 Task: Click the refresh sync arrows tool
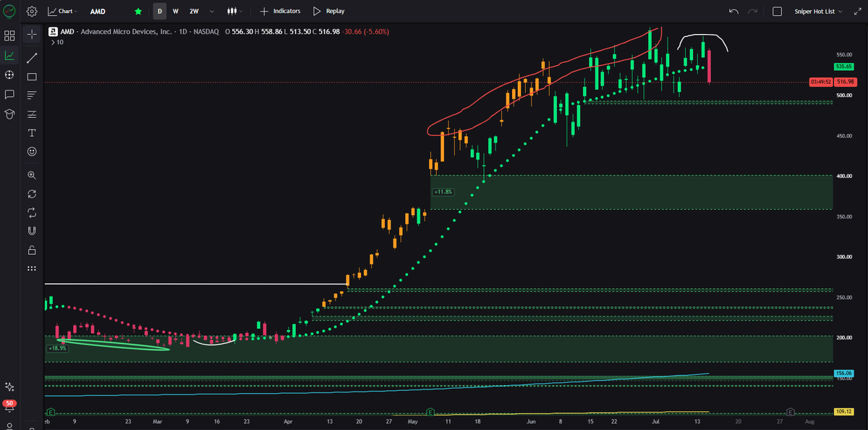tap(32, 194)
